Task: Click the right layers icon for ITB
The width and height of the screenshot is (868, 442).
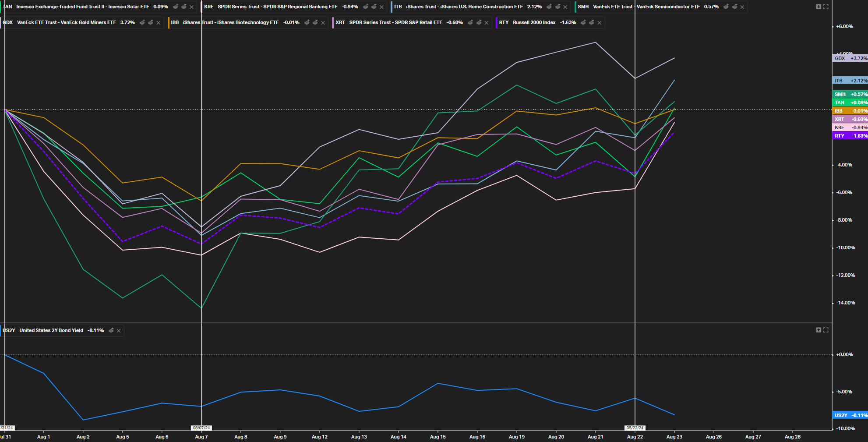Action: tap(557, 7)
